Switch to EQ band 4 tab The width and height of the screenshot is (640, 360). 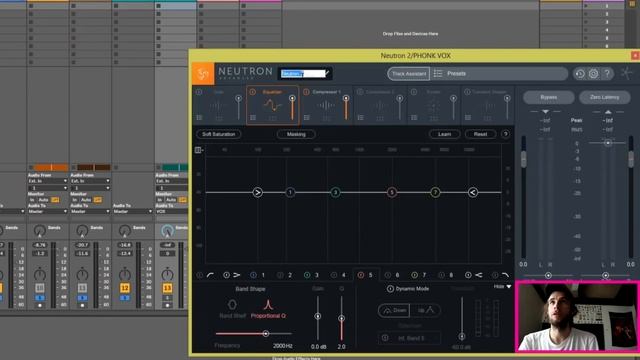[x=339, y=275]
